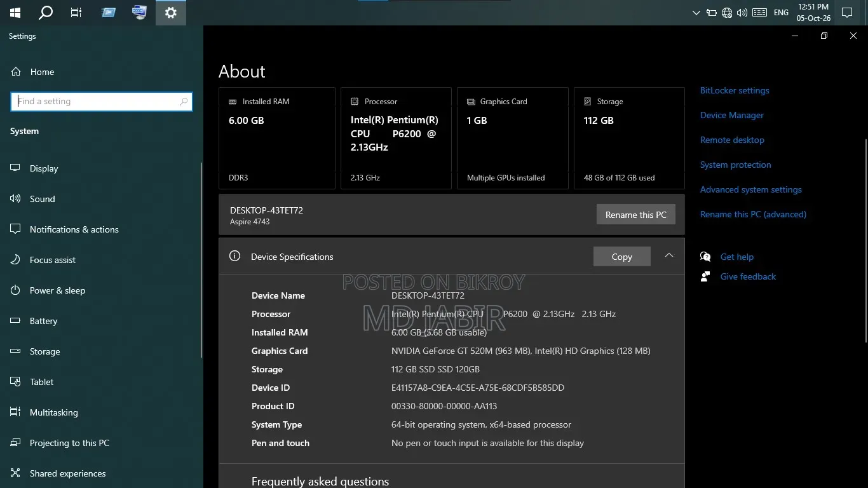Select the Installed RAM 6.00 GB card
The height and width of the screenshot is (488, 868).
click(277, 138)
